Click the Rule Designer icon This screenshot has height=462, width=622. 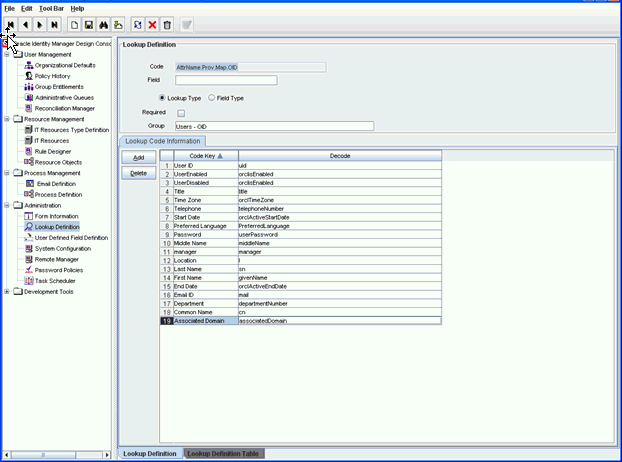(29, 151)
